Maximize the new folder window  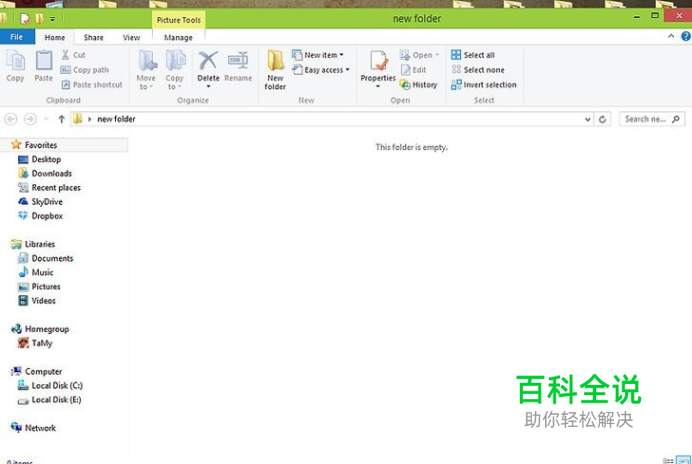point(655,16)
